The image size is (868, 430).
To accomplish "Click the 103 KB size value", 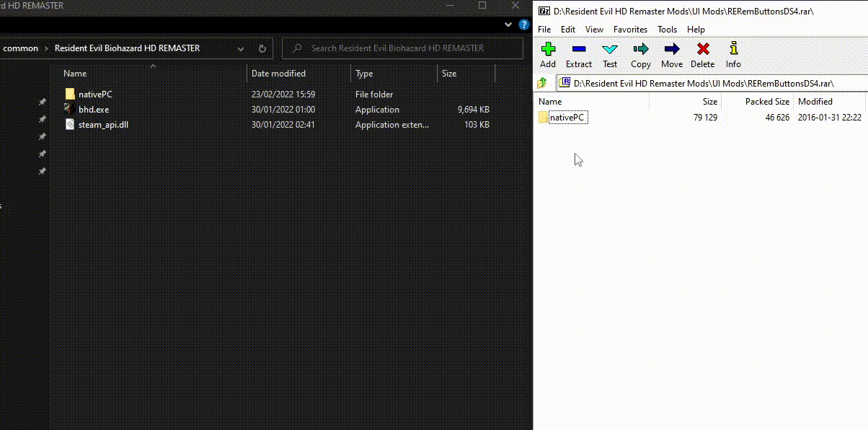I will (477, 124).
